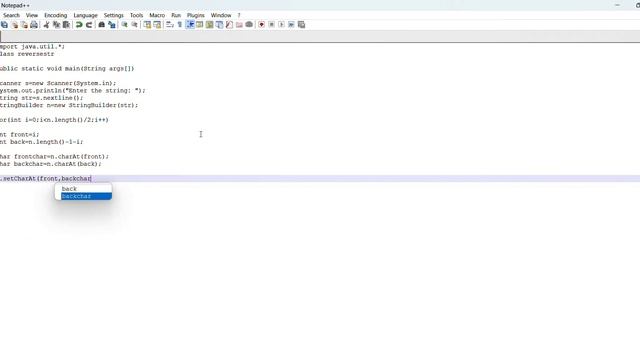Run macro multiple times icon
This screenshot has height=360, width=640.
click(x=291, y=24)
